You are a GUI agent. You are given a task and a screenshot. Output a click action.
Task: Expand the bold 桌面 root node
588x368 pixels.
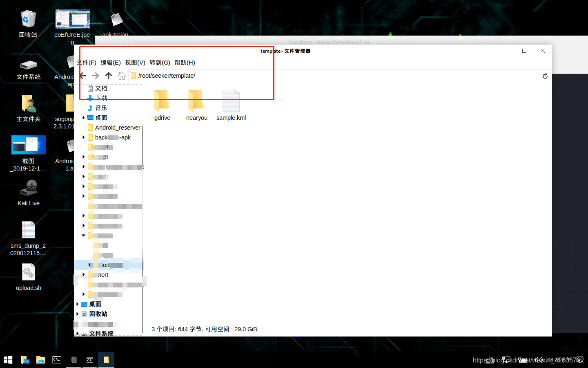pos(77,304)
